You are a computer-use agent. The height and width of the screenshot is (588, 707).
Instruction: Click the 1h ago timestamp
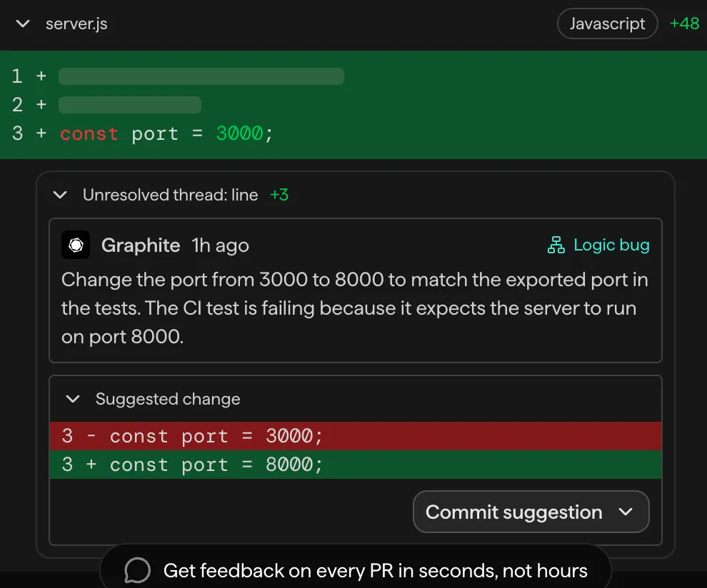221,245
